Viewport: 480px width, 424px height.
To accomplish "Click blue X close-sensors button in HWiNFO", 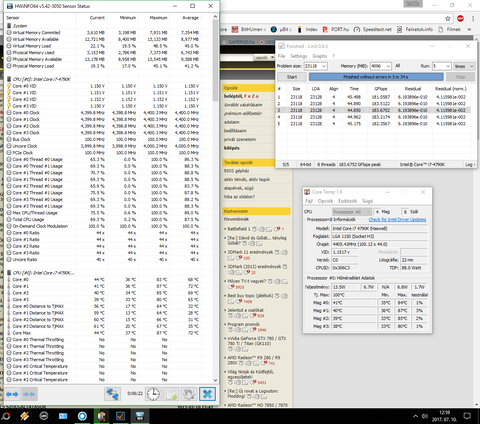I will [x=207, y=394].
